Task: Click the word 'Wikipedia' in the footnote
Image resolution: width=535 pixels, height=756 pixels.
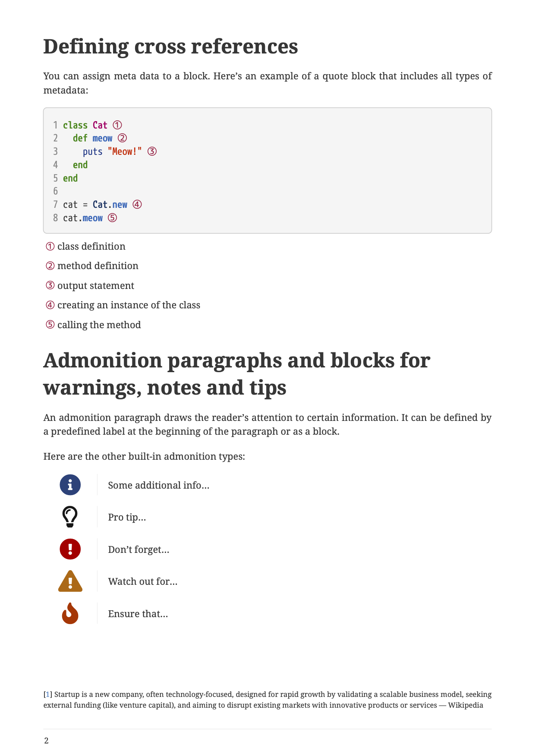Action: [x=466, y=705]
